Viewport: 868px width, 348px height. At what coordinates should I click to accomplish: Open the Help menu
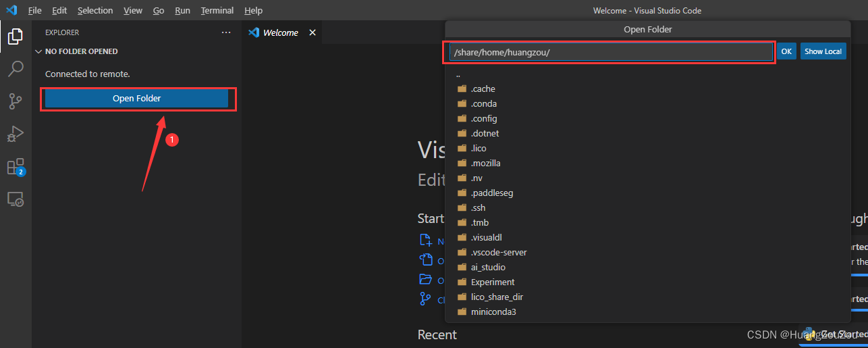click(x=253, y=10)
